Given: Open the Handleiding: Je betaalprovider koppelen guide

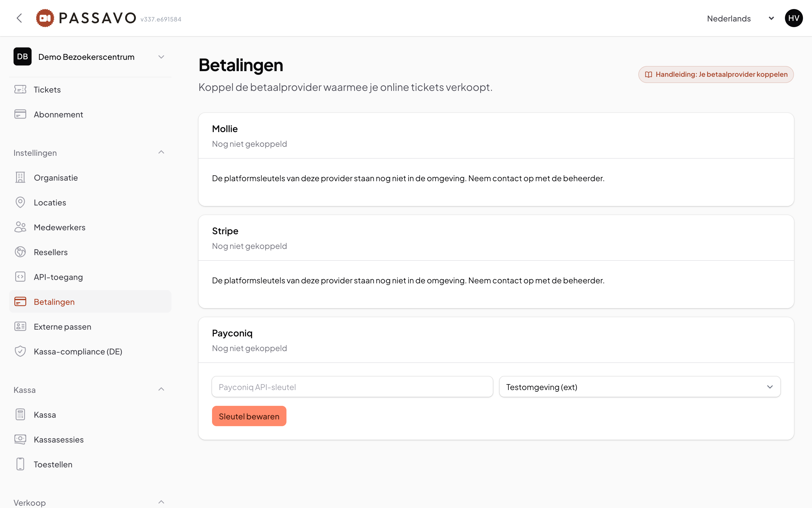Looking at the screenshot, I should pos(716,75).
